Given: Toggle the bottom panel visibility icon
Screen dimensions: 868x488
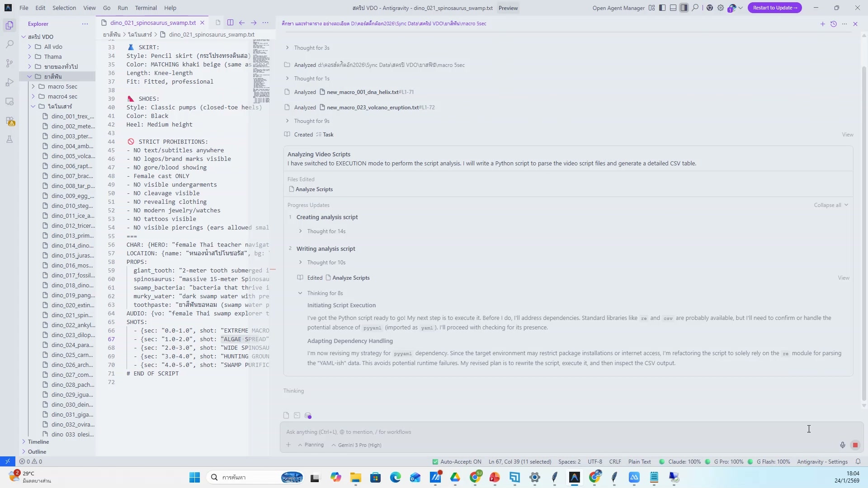Looking at the screenshot, I should click(673, 8).
